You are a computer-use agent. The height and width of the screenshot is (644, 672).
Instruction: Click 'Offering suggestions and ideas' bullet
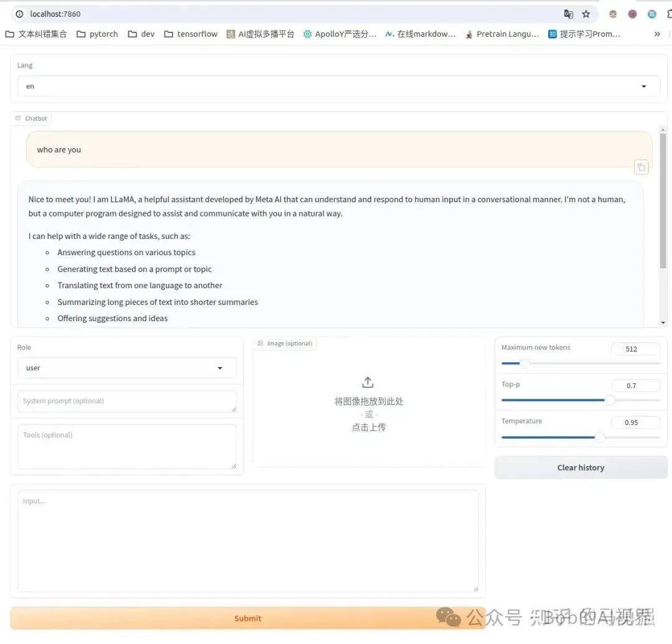click(x=112, y=319)
